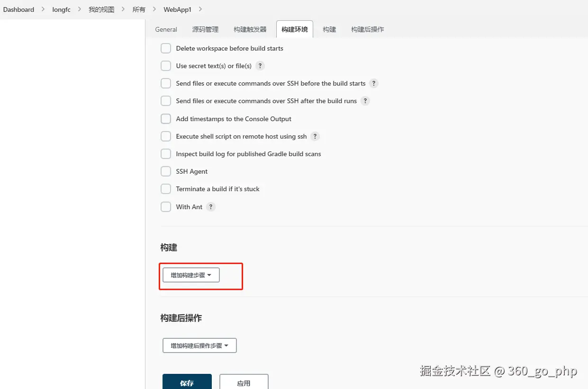
Task: Enable Delete workspace before build starts
Action: [166, 48]
